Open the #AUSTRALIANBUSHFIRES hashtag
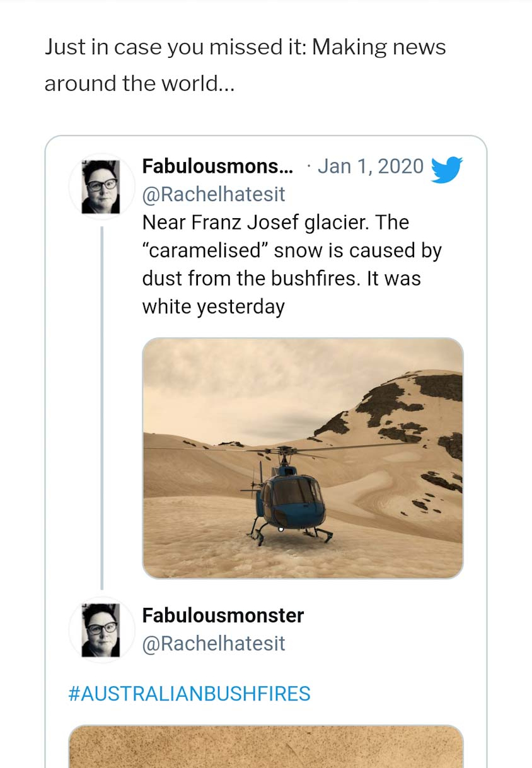Screen dimensions: 532x768 (189, 694)
